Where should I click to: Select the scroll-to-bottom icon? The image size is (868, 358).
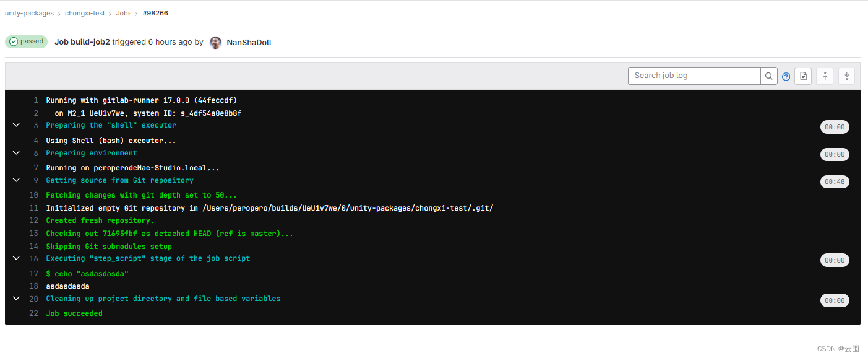(x=846, y=76)
